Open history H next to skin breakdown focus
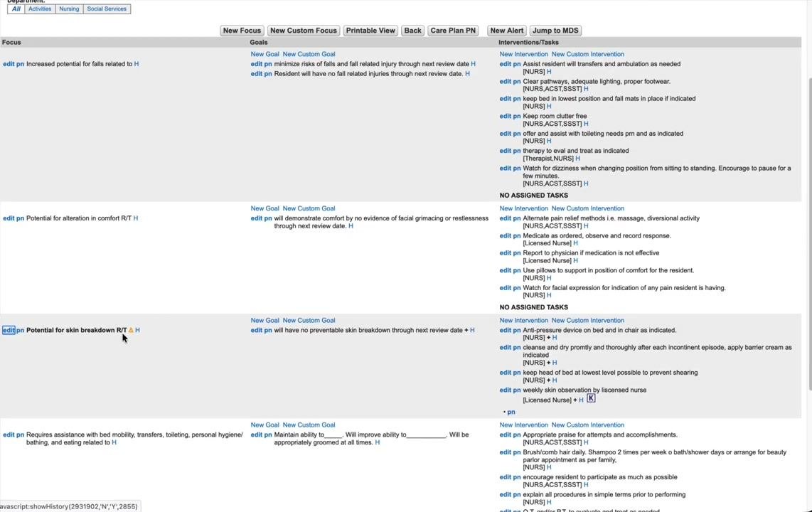The width and height of the screenshot is (812, 512). coord(137,330)
